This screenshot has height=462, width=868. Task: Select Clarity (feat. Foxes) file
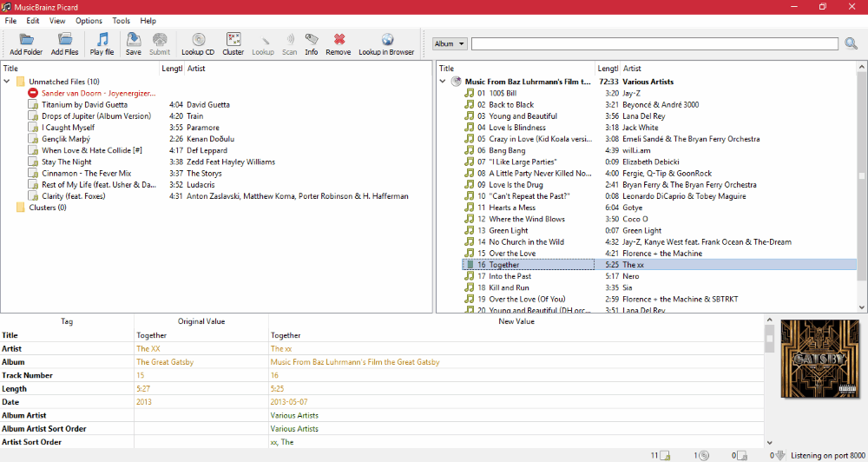coord(73,196)
